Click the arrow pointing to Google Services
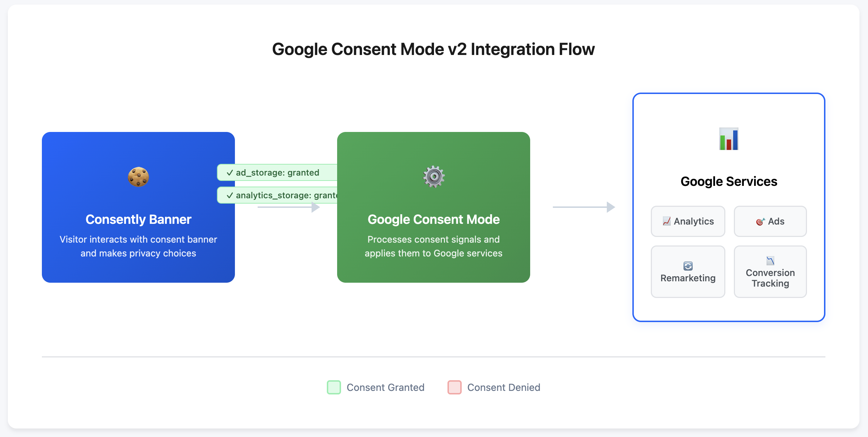 pyautogui.click(x=584, y=207)
